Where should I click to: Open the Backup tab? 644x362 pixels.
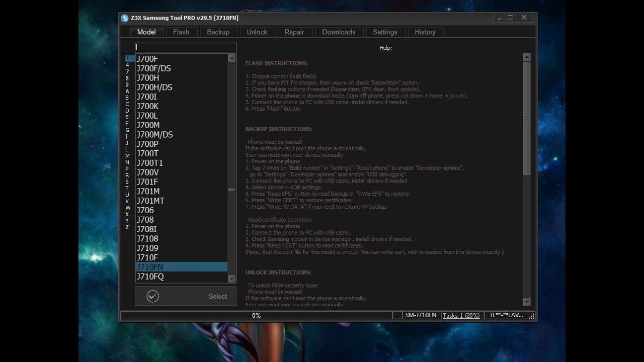click(218, 32)
